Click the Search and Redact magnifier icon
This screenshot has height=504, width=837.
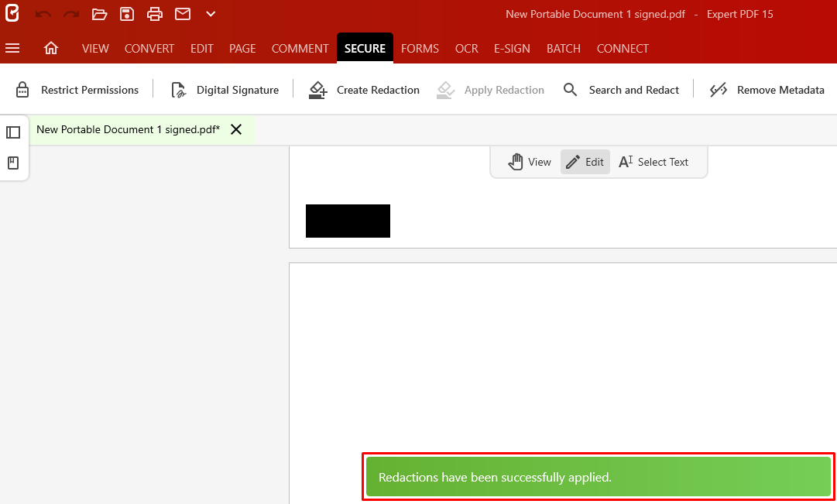(x=570, y=90)
